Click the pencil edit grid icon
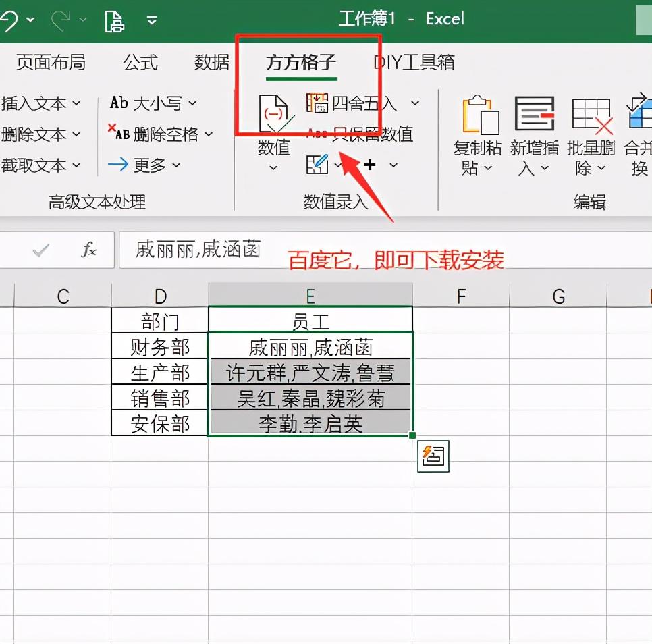 (x=317, y=164)
